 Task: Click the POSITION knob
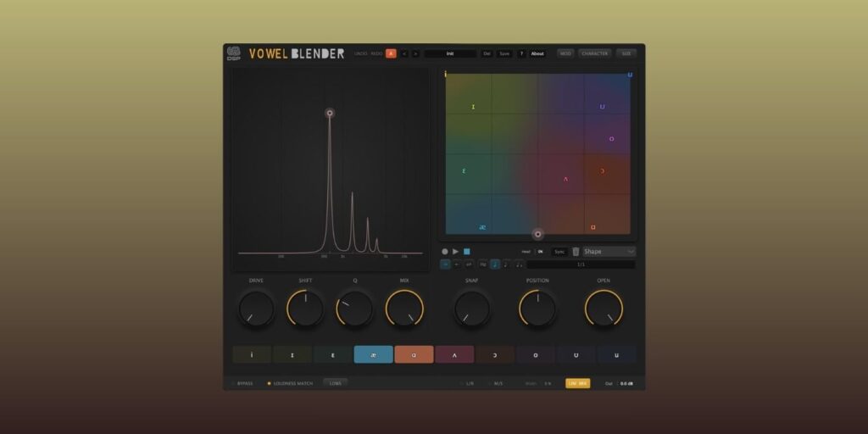tap(537, 309)
